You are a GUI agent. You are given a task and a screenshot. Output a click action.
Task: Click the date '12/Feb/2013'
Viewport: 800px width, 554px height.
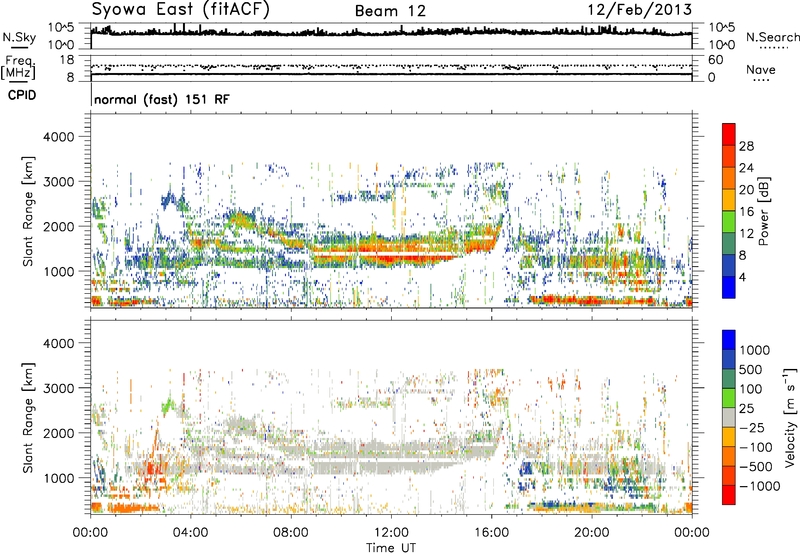click(x=639, y=9)
